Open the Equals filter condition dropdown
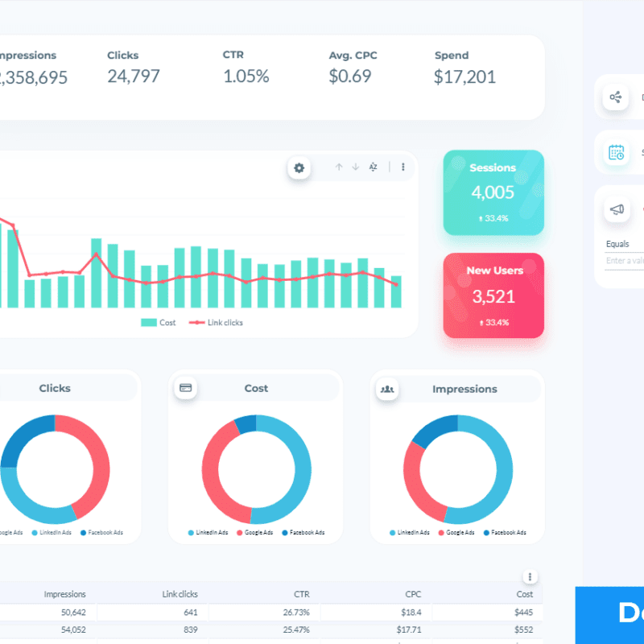644x644 pixels. [x=625, y=244]
